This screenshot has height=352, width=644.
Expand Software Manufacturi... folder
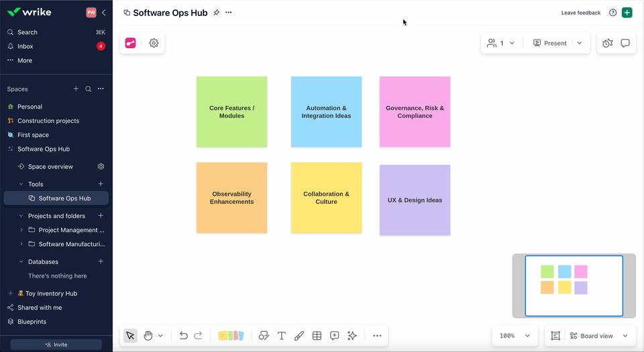click(21, 244)
